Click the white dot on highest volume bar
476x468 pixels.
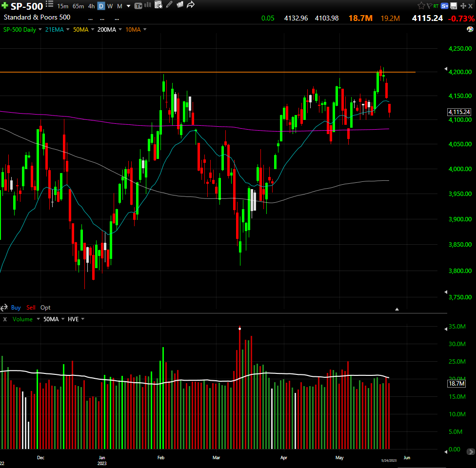tap(239, 329)
